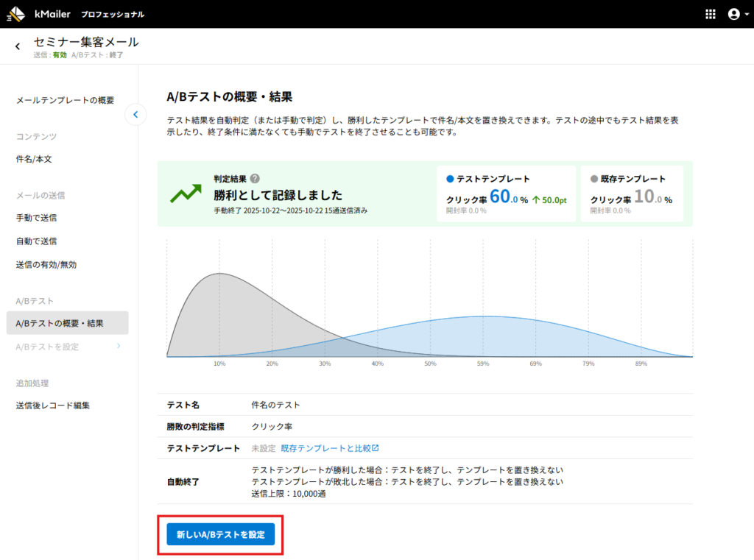
Task: Open メールテンプレートの概要 in sidebar
Action: point(65,100)
